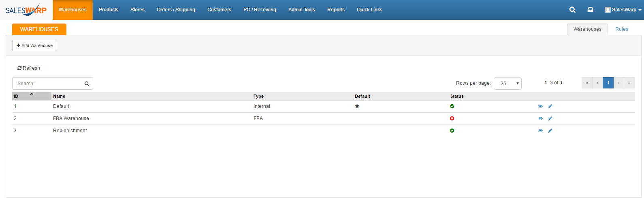Viewport: 644px width, 200px height.
Task: Sort the table by the ID column
Action: point(32,96)
